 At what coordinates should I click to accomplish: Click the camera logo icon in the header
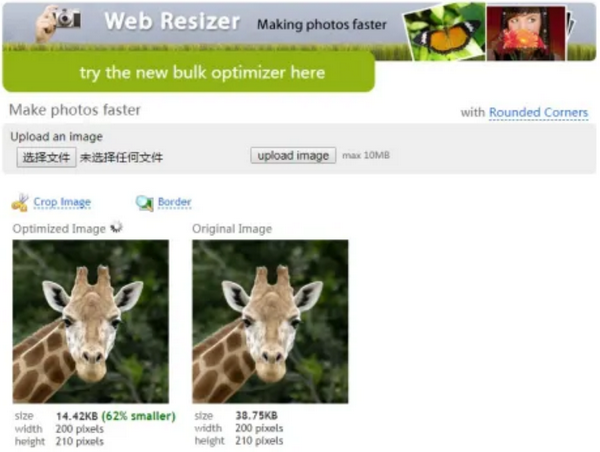[x=58, y=22]
